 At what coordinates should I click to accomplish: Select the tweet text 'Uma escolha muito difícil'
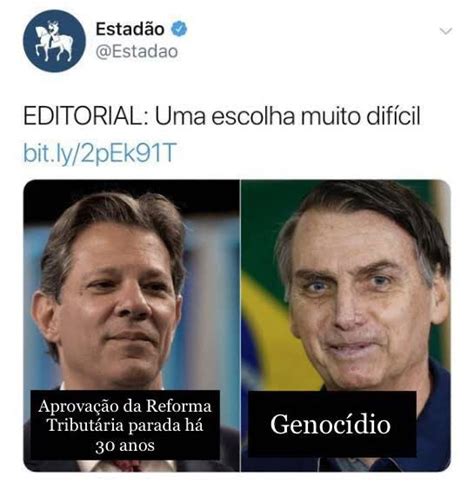point(288,116)
